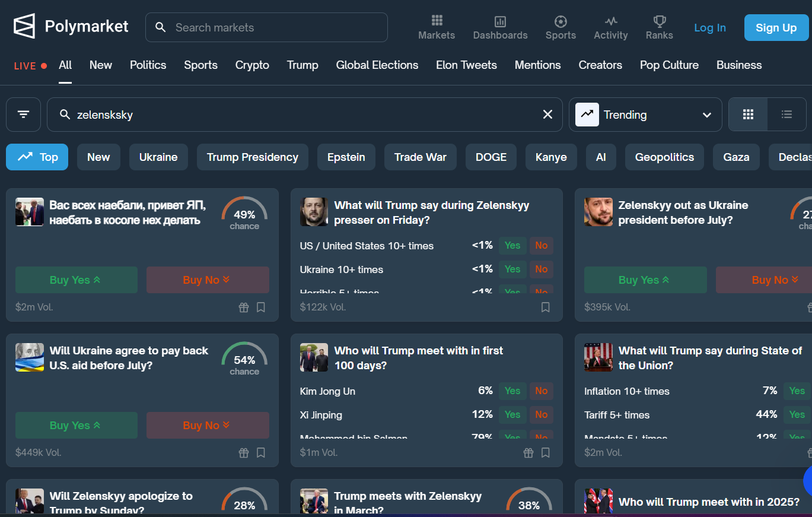Open the Dashboards icon in top navigation
The image size is (812, 517).
500,21
